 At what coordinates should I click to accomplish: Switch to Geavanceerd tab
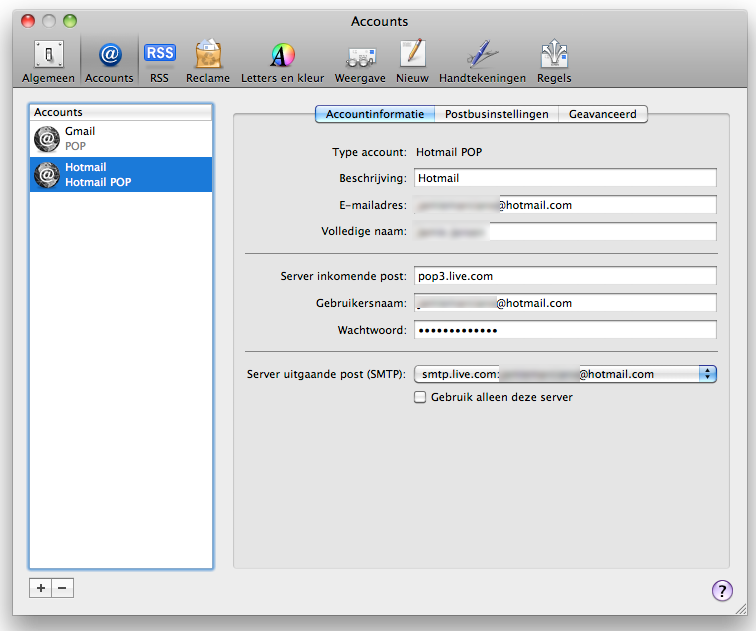(x=603, y=114)
